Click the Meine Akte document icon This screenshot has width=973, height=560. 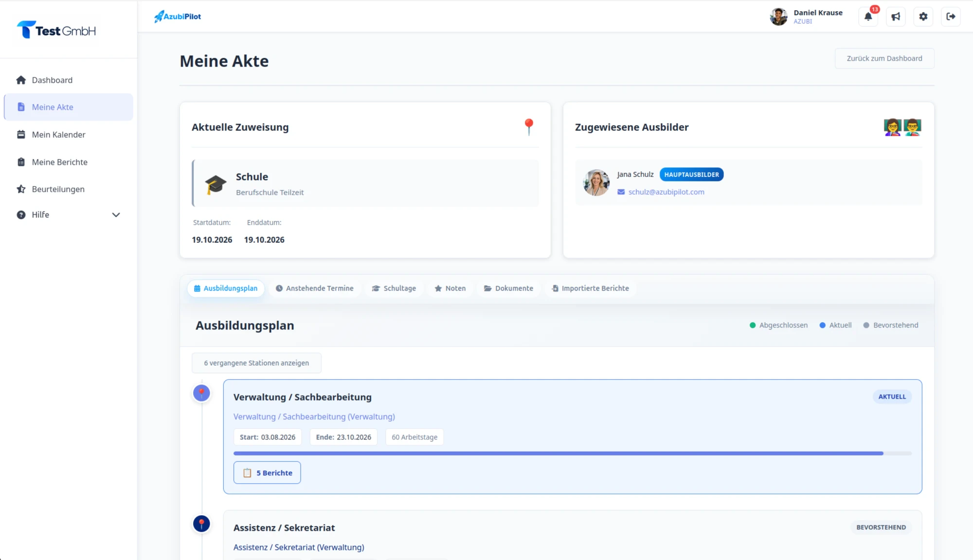[21, 107]
